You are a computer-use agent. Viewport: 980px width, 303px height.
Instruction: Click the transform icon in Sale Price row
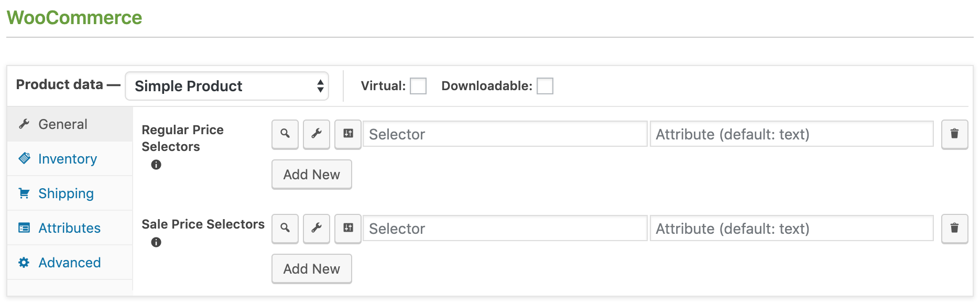[348, 229]
